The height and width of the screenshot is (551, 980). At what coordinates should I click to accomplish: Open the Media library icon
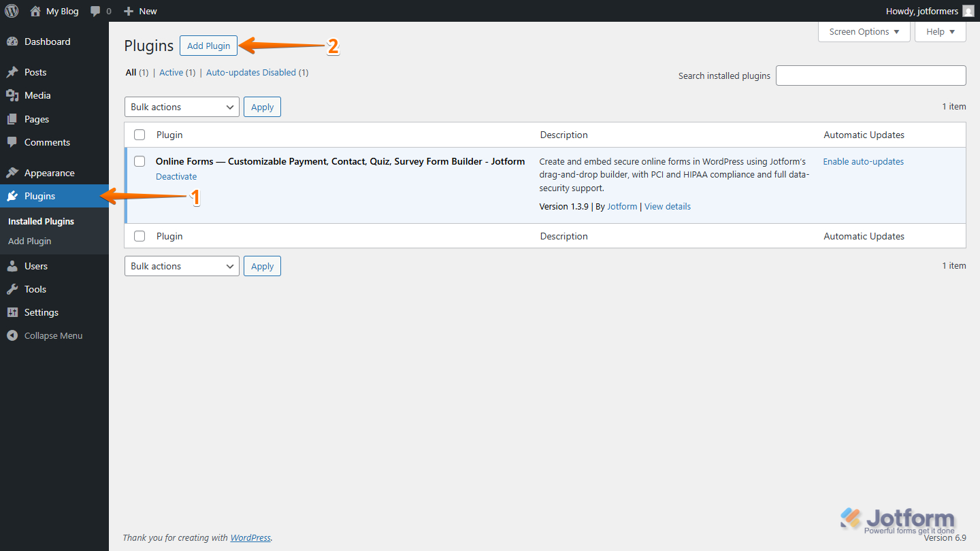click(14, 95)
